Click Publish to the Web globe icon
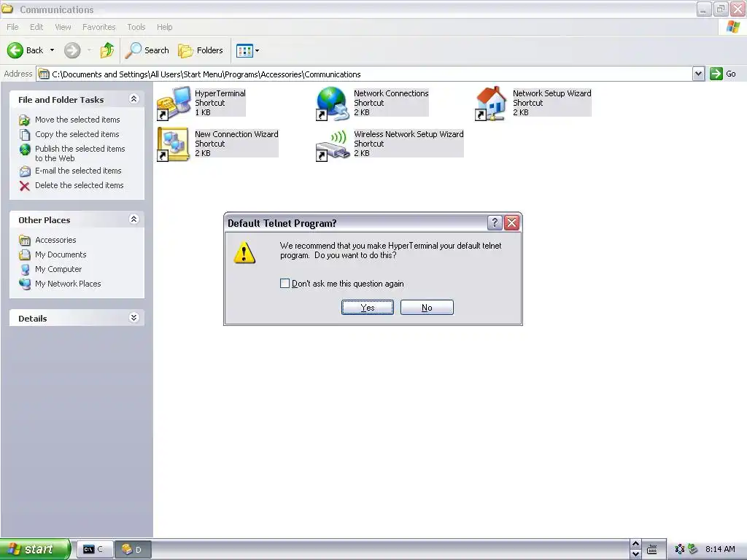This screenshot has width=747, height=560. (x=25, y=149)
